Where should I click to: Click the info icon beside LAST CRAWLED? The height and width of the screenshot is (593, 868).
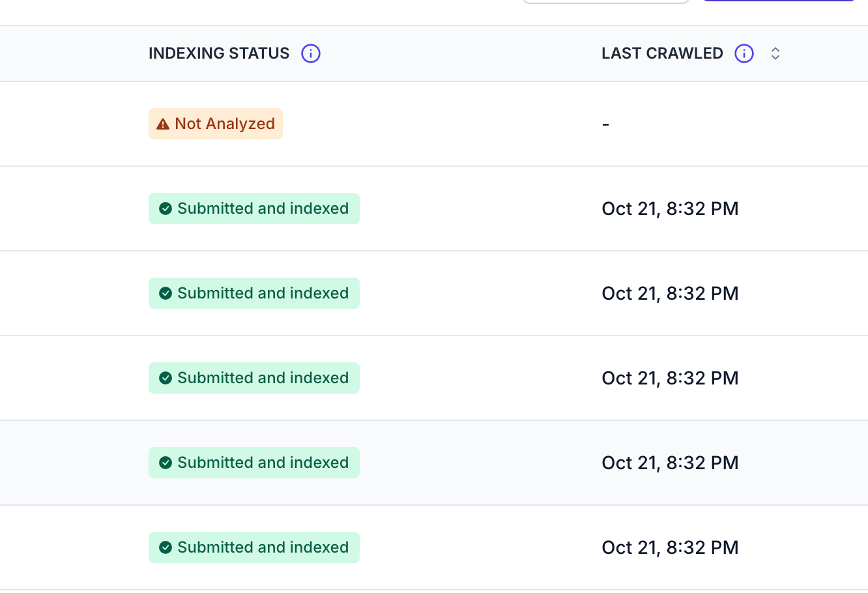click(744, 53)
